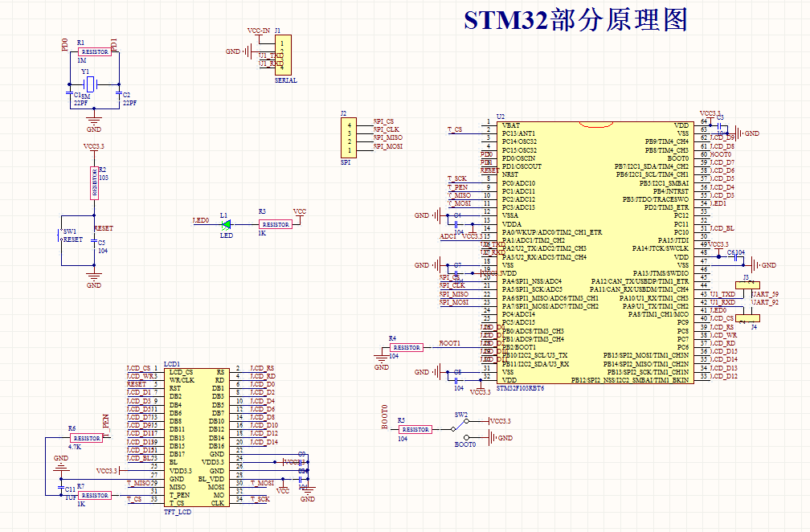Select resistor R3 1K
The height and width of the screenshot is (532, 810).
point(276,224)
